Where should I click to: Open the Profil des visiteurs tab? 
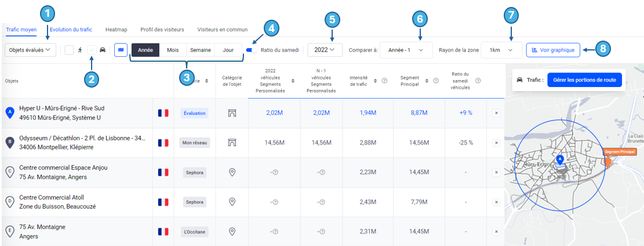[x=162, y=30]
